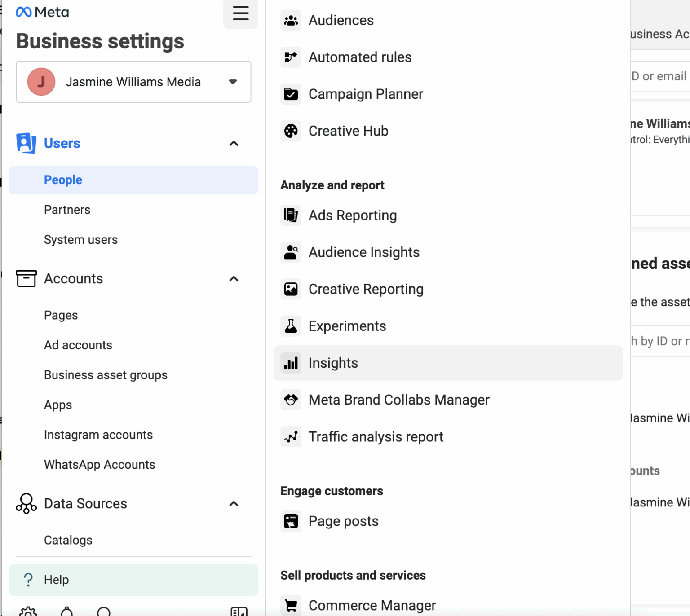
Task: Click the Users section icon
Action: coord(26,143)
